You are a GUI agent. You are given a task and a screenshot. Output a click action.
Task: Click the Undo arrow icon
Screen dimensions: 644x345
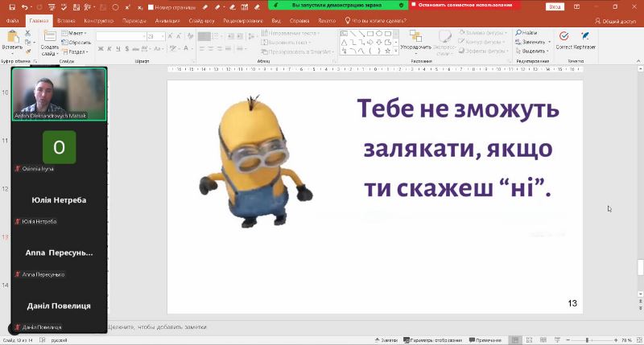(25, 7)
